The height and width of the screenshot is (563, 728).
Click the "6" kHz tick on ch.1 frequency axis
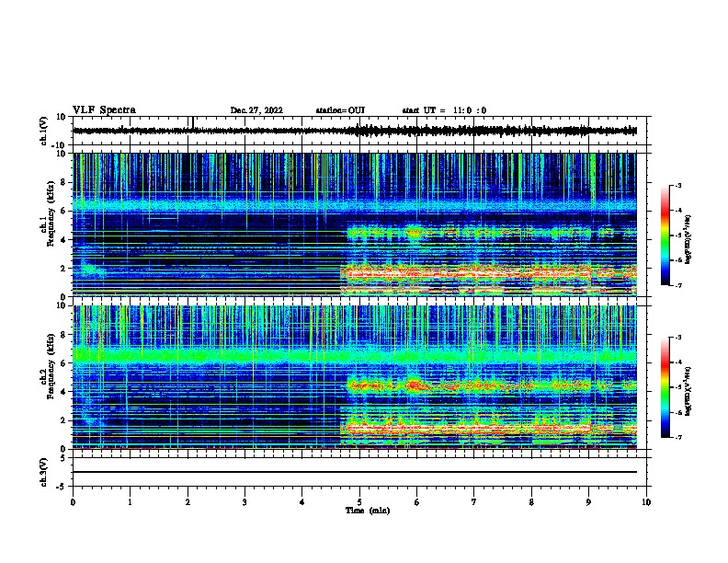[64, 211]
